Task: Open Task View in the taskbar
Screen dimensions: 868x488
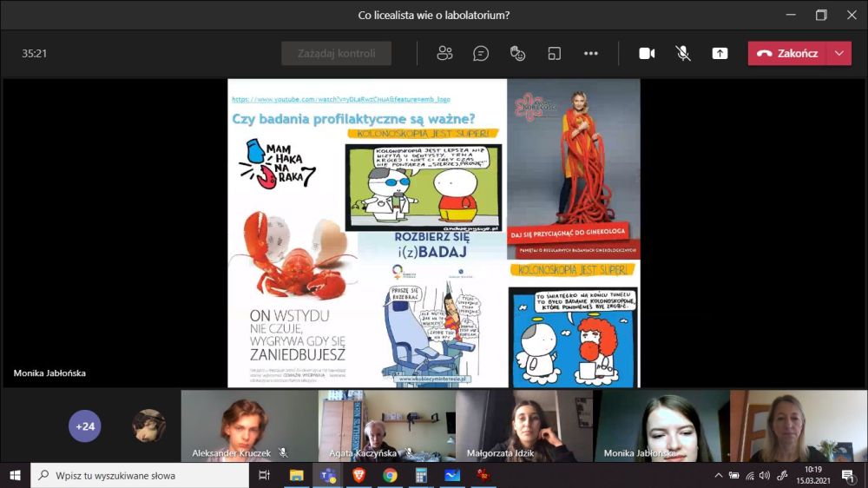Action: tap(264, 475)
